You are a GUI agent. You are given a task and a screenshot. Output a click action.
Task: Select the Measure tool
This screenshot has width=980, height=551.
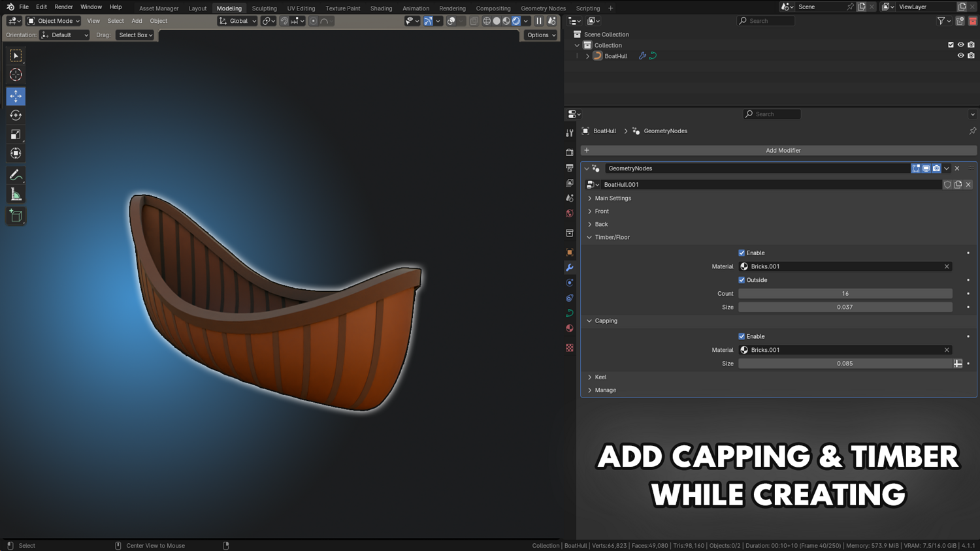(x=16, y=195)
